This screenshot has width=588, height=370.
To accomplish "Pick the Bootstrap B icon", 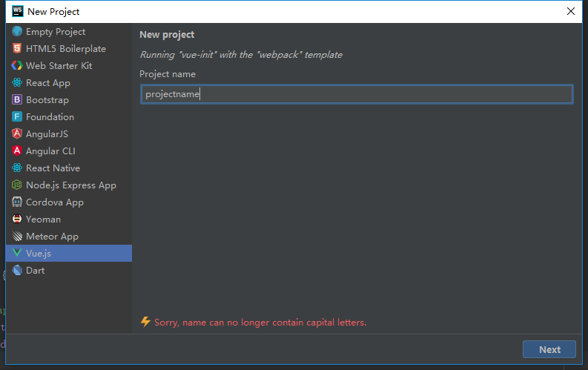I will (17, 99).
